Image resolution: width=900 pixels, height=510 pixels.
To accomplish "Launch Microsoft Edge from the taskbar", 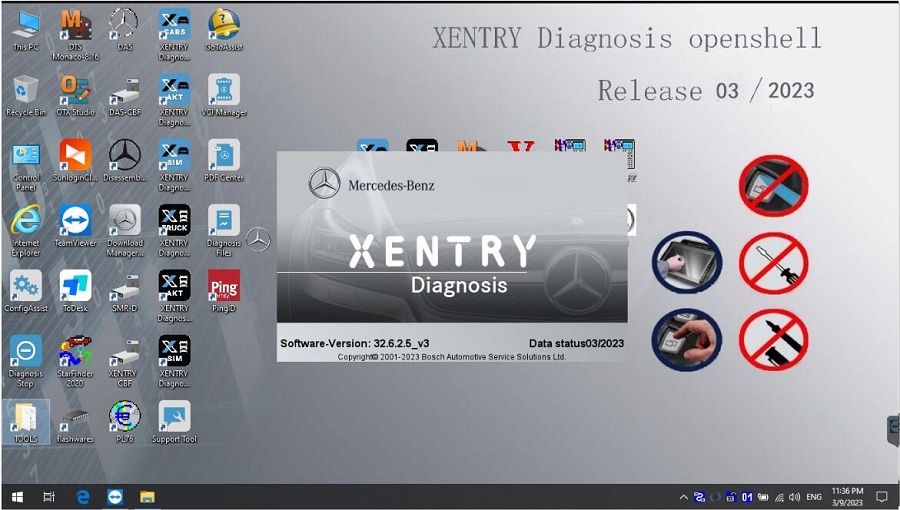I will coord(83,497).
